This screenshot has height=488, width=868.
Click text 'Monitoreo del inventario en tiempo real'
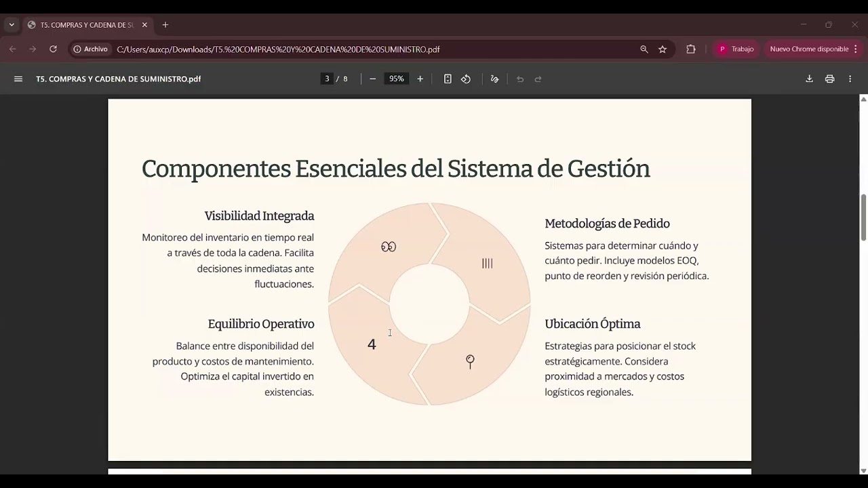pyautogui.click(x=228, y=237)
